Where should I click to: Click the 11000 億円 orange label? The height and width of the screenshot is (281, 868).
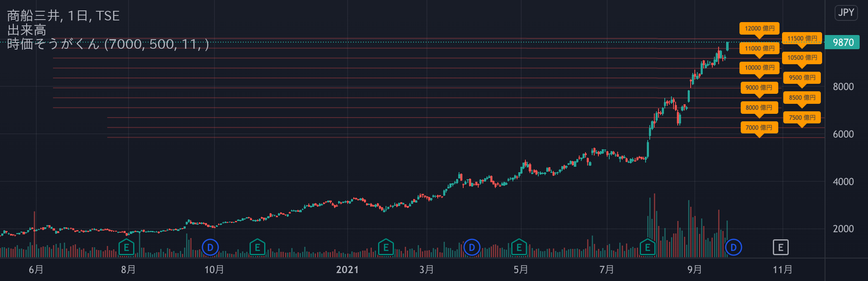(x=759, y=48)
